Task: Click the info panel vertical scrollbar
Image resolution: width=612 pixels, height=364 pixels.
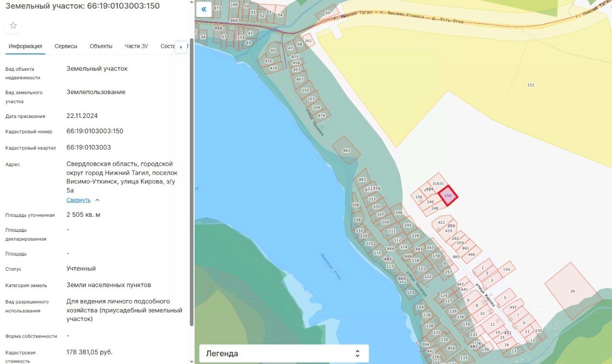Action: tap(192, 182)
